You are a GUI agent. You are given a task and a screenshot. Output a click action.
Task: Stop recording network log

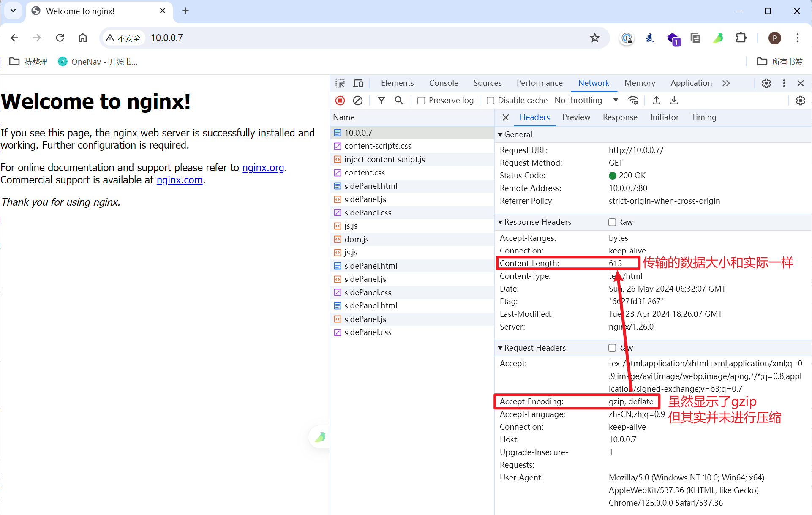click(340, 101)
